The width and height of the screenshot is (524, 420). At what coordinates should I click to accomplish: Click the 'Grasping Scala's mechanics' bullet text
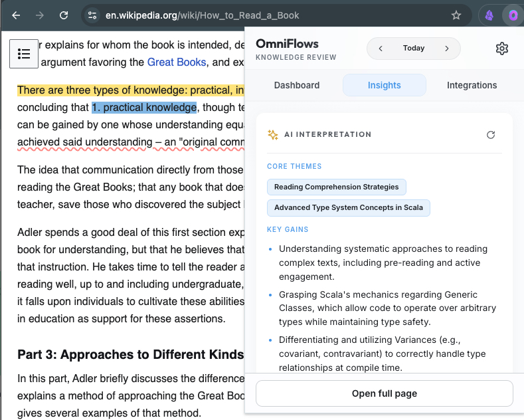point(387,308)
